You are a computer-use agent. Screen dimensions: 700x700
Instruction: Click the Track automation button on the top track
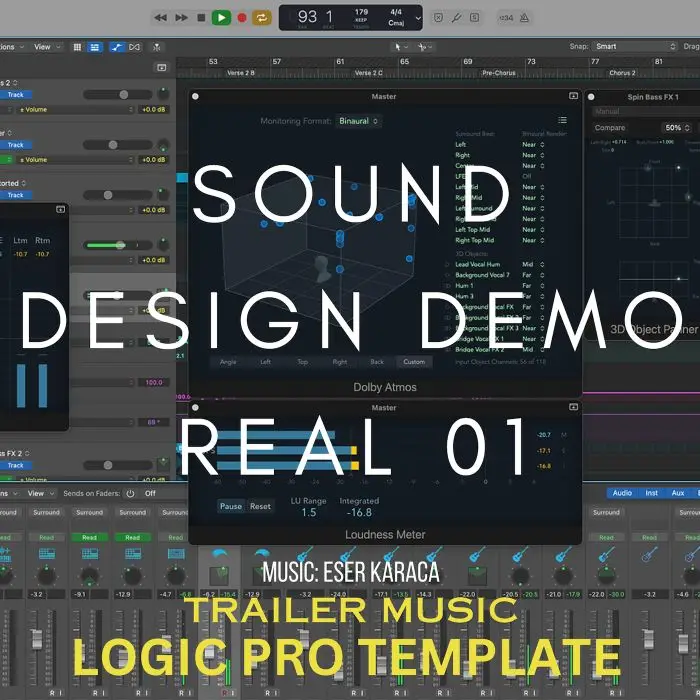pyautogui.click(x=16, y=95)
